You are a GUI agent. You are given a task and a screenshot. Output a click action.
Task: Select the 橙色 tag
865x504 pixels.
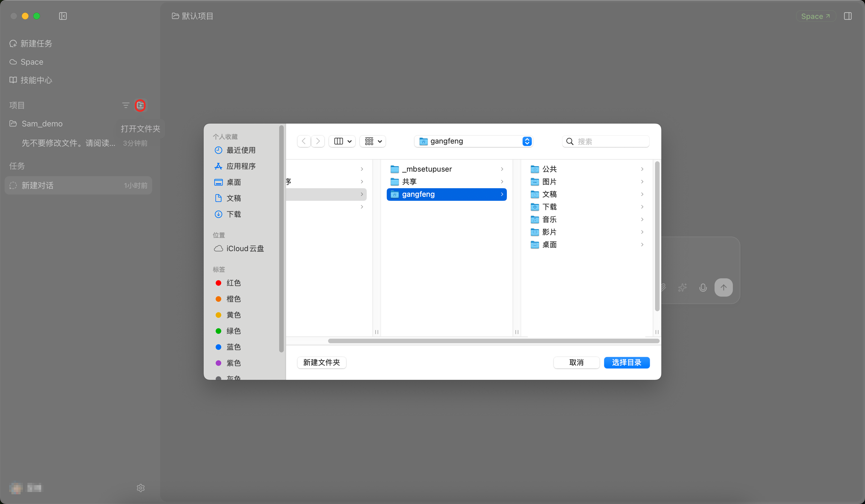[x=228, y=299]
